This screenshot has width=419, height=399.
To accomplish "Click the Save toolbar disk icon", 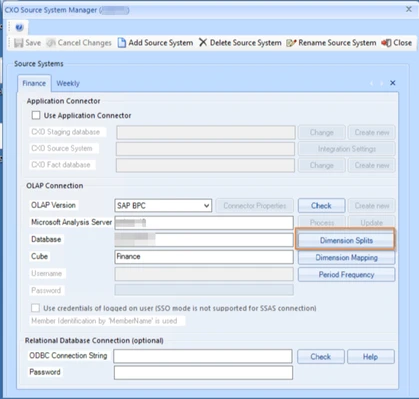I will [x=19, y=43].
